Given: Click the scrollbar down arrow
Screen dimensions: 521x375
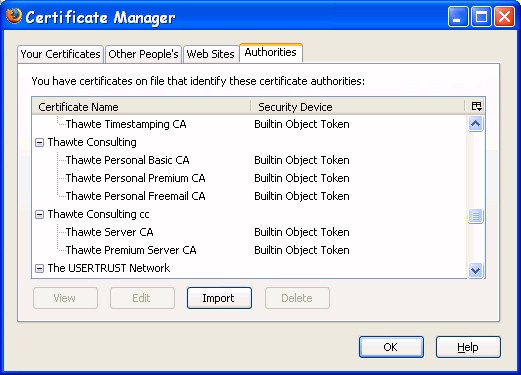Looking at the screenshot, I should coord(475,270).
